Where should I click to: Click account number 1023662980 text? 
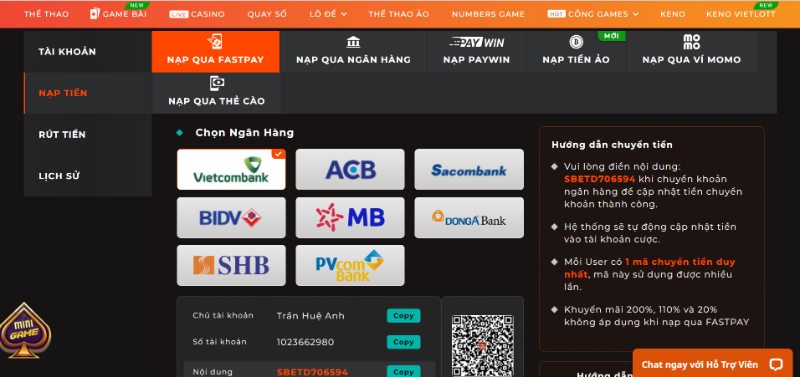(x=305, y=342)
